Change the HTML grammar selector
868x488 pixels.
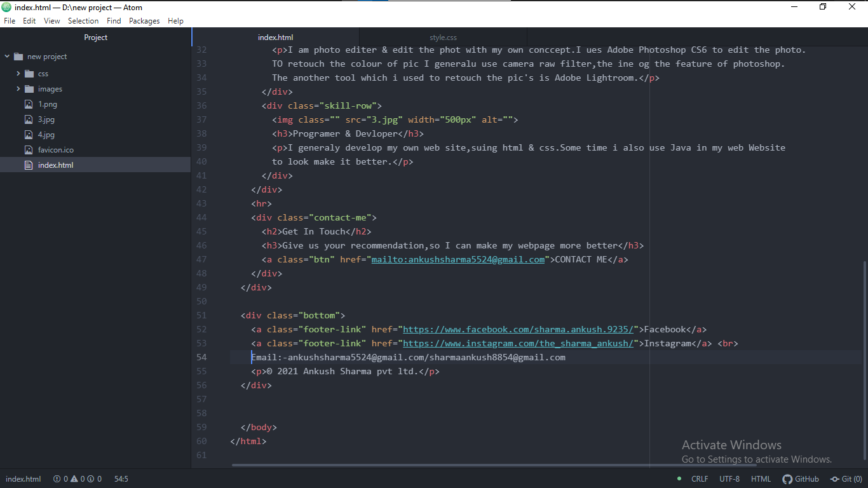point(761,479)
